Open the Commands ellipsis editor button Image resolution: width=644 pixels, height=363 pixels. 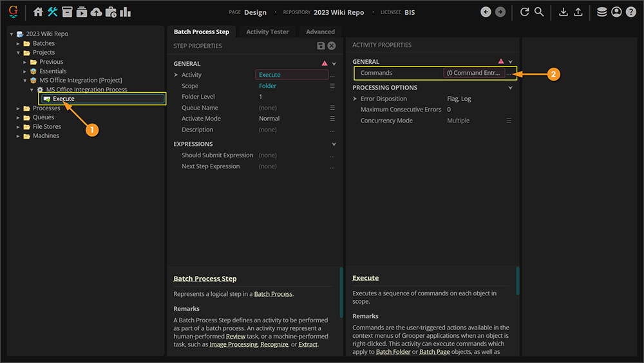click(x=509, y=73)
